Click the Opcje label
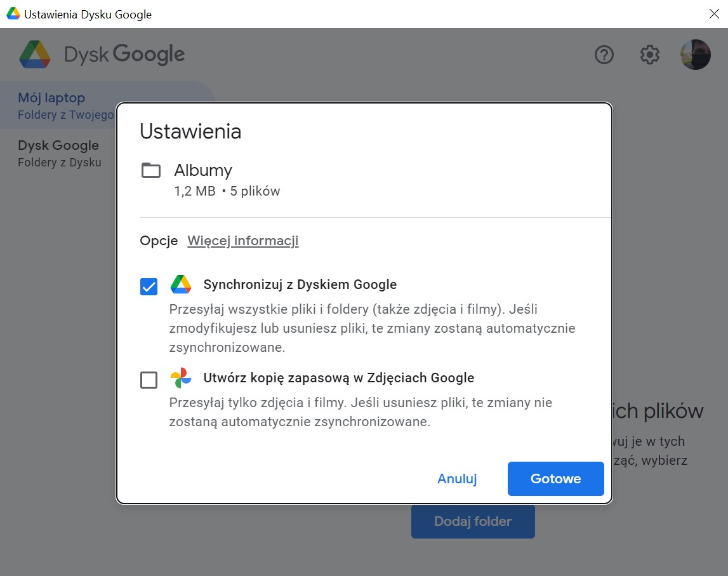This screenshot has height=576, width=728. click(159, 241)
